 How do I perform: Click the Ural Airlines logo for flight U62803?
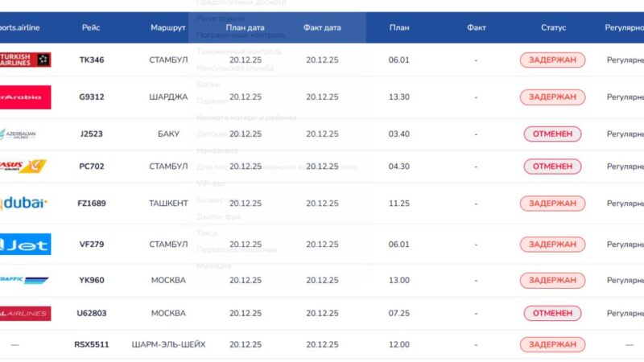(x=26, y=313)
